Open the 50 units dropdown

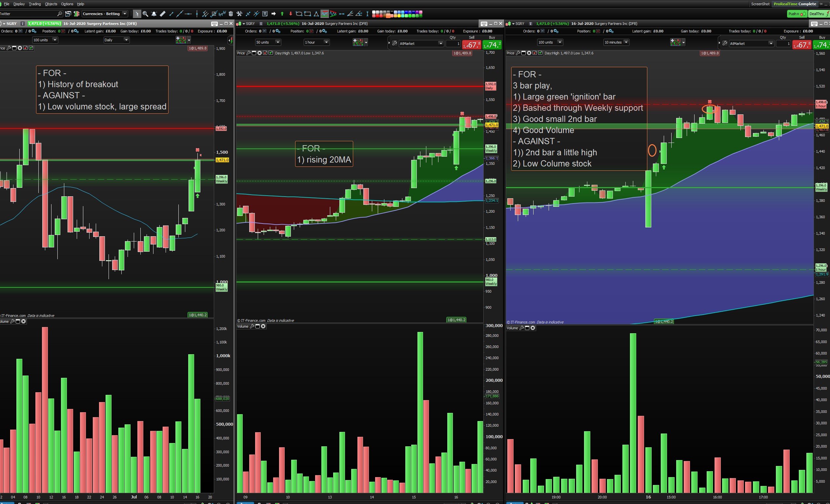pyautogui.click(x=268, y=42)
